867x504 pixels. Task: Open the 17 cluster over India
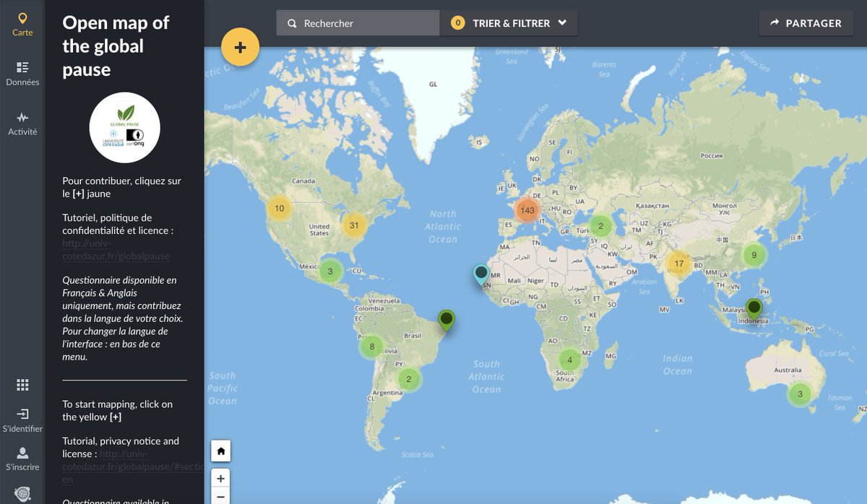click(678, 264)
